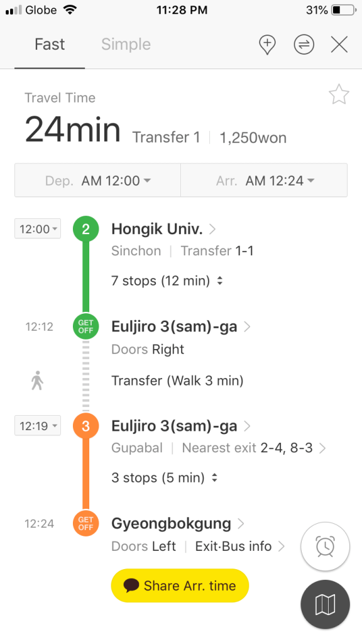
Task: Switch to the Simple tab
Action: tap(125, 45)
